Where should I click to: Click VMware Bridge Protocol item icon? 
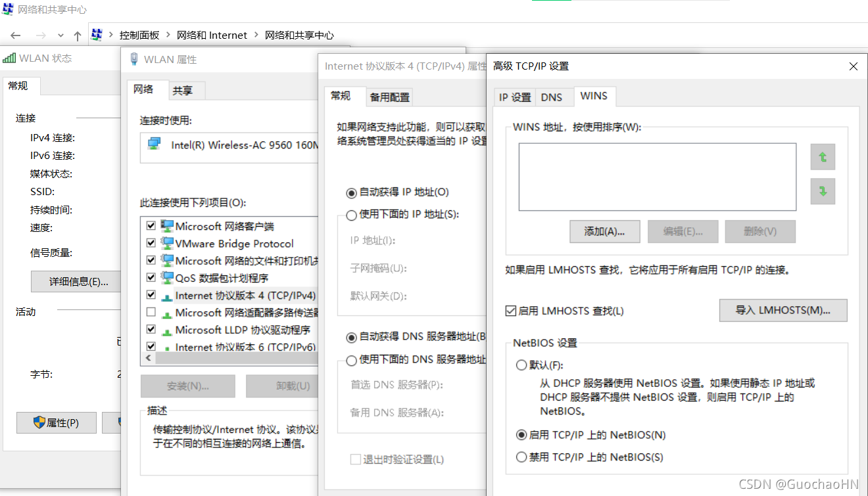pos(167,243)
